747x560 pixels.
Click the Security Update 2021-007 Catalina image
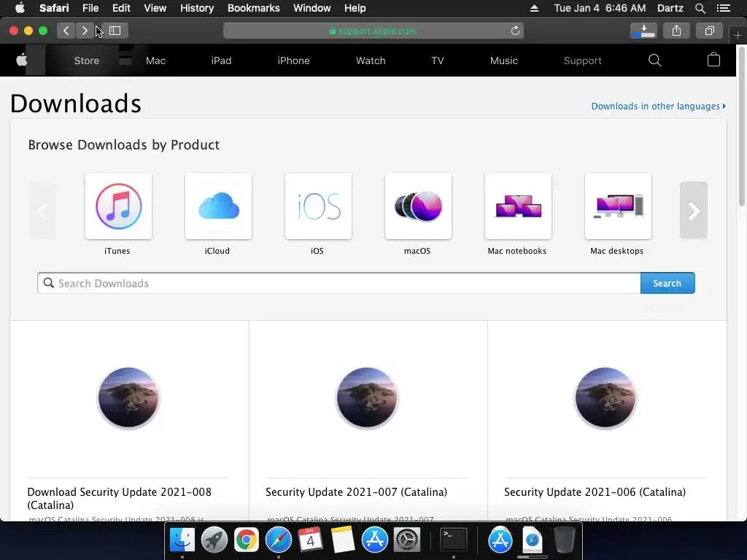[x=367, y=397]
